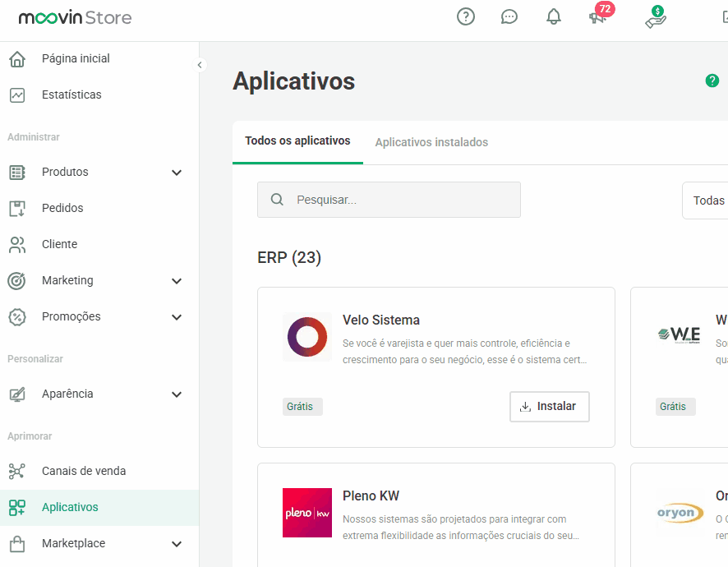
Task: Open announcements megaphone with 72 badge
Action: (x=598, y=16)
